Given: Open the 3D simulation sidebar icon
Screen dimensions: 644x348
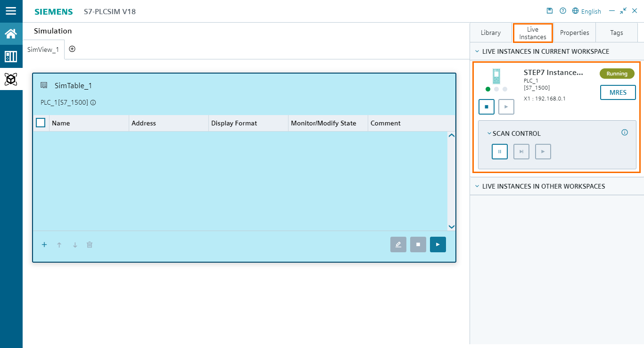Looking at the screenshot, I should click(x=11, y=79).
